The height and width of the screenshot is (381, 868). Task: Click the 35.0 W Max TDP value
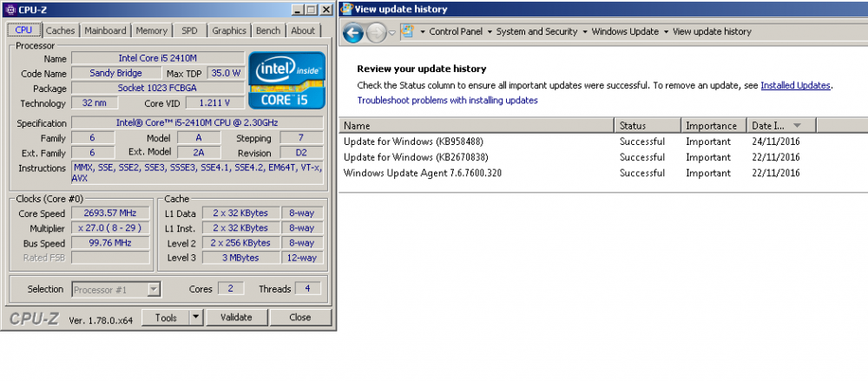(x=226, y=73)
